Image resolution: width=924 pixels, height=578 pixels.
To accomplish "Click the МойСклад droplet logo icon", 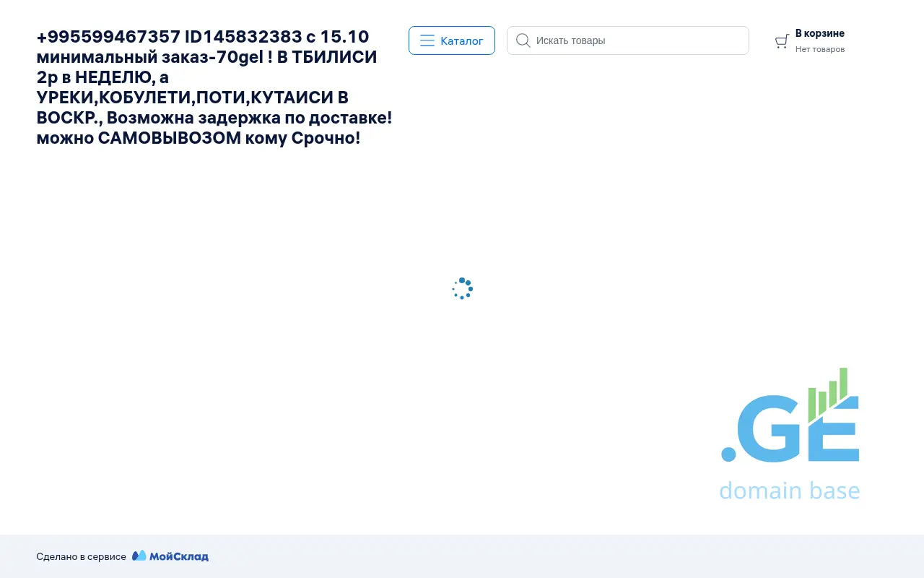I will 139,556.
